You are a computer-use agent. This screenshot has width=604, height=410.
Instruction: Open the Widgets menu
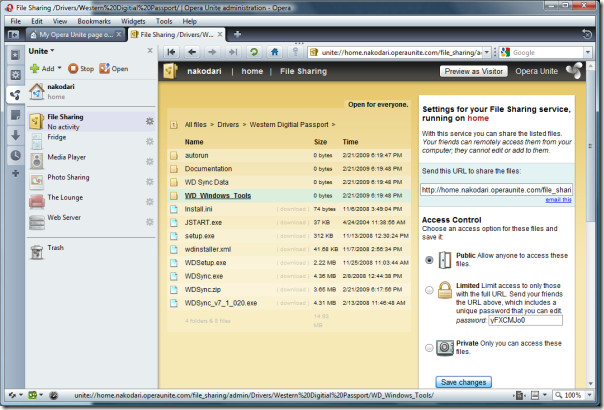pyautogui.click(x=133, y=21)
